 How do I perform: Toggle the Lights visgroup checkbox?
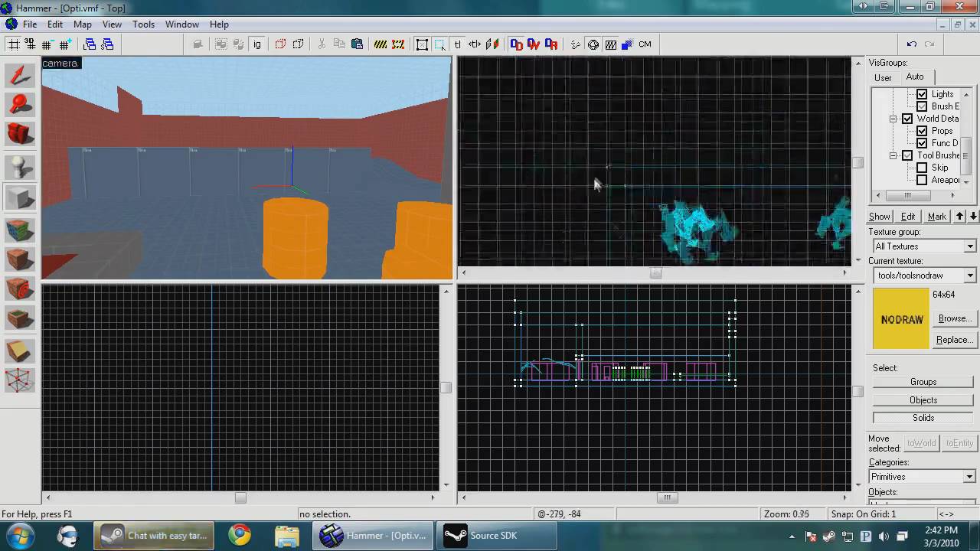pos(922,94)
